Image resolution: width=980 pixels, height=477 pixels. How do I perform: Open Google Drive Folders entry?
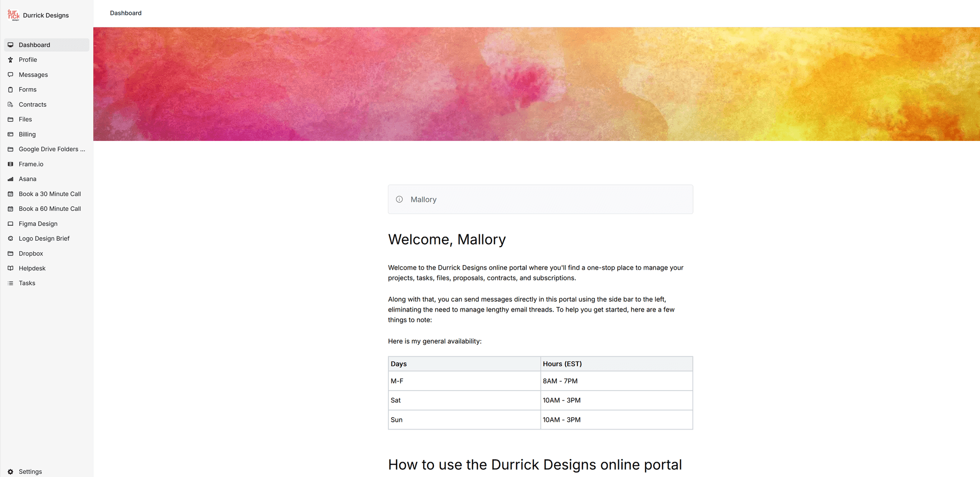click(52, 149)
